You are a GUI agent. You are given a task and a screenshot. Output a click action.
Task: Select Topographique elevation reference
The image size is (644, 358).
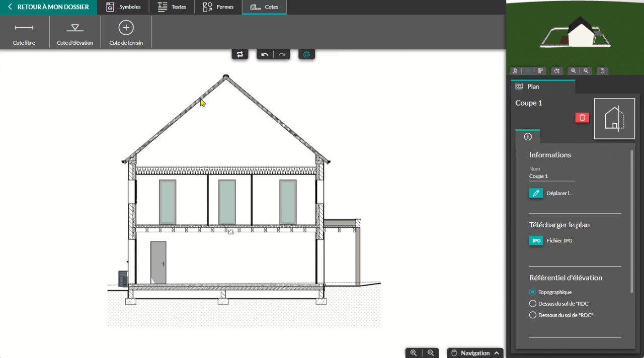click(x=533, y=292)
